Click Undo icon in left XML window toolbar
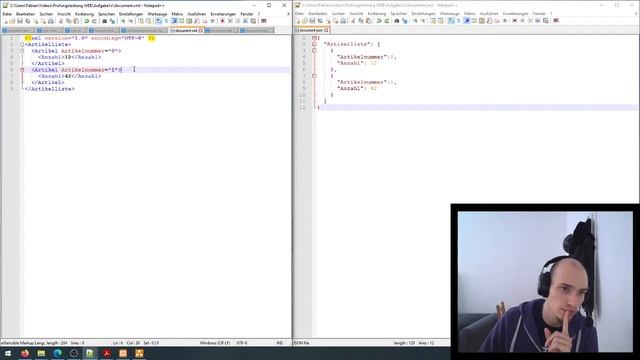The height and width of the screenshot is (360, 640). (87, 21)
